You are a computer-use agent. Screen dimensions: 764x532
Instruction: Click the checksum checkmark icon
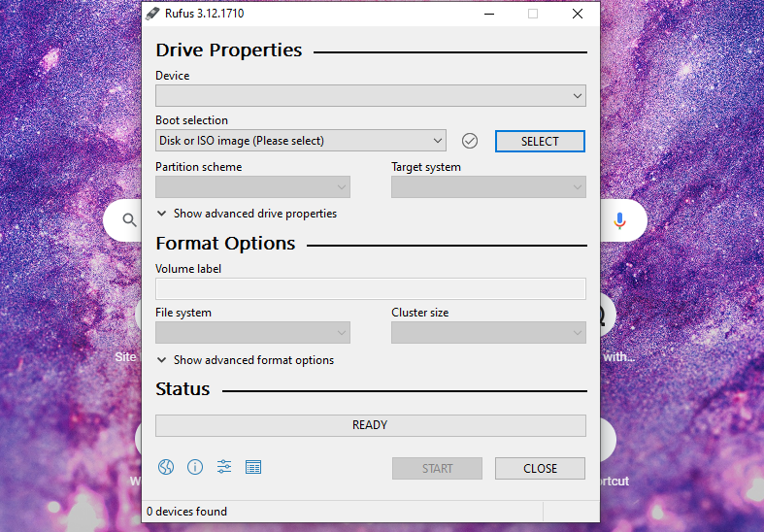[x=470, y=141]
